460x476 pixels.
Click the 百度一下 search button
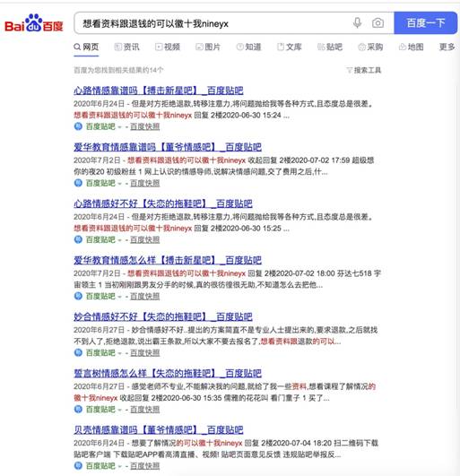coord(426,22)
